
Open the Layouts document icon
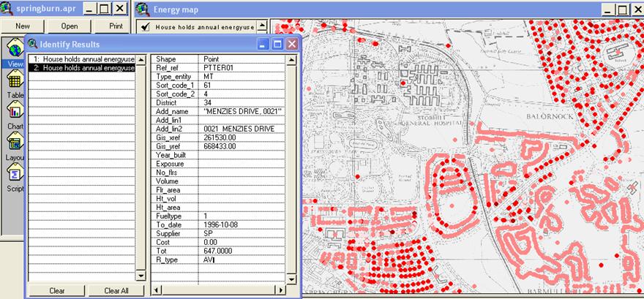(x=13, y=143)
